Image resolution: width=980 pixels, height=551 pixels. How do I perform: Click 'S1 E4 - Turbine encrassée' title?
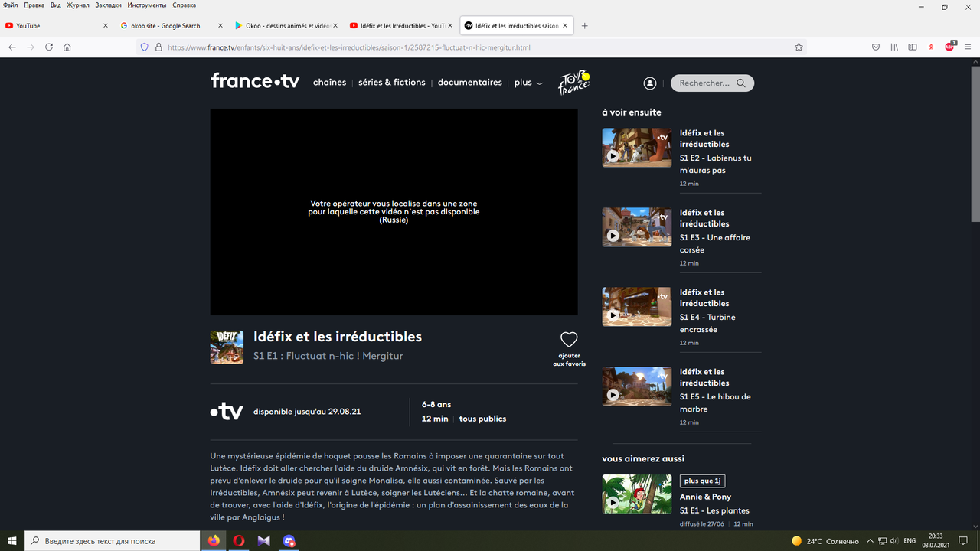point(707,323)
